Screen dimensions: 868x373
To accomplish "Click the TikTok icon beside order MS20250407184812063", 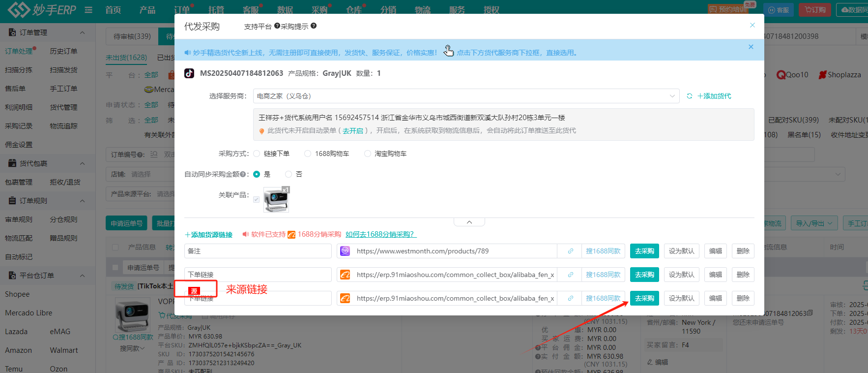I will pyautogui.click(x=189, y=73).
